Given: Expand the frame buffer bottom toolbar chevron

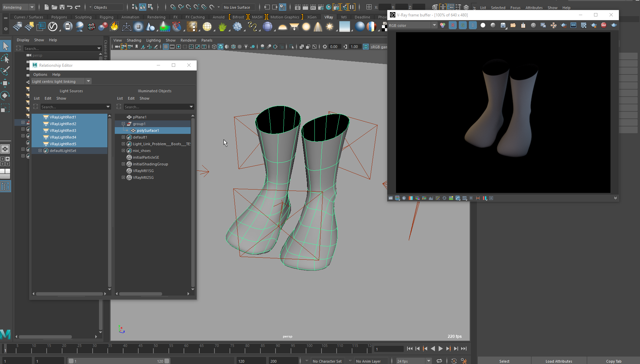Looking at the screenshot, I should (615, 198).
